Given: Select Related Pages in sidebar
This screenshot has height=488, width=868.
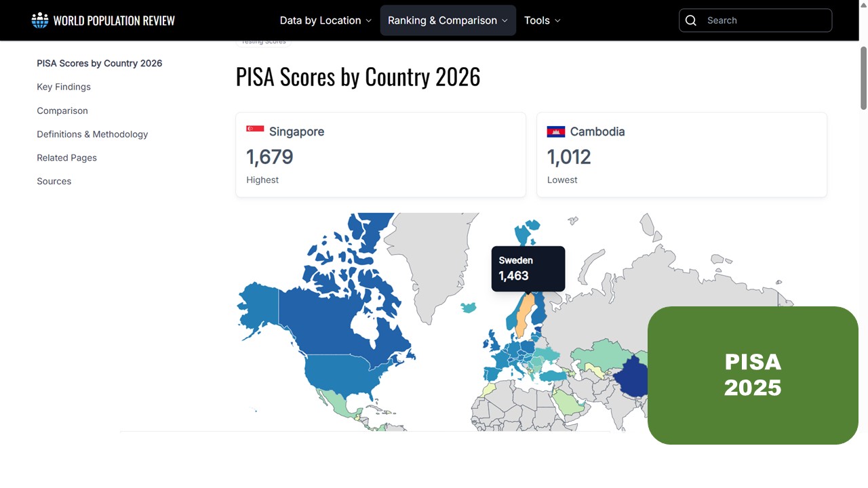Looking at the screenshot, I should coord(67,158).
